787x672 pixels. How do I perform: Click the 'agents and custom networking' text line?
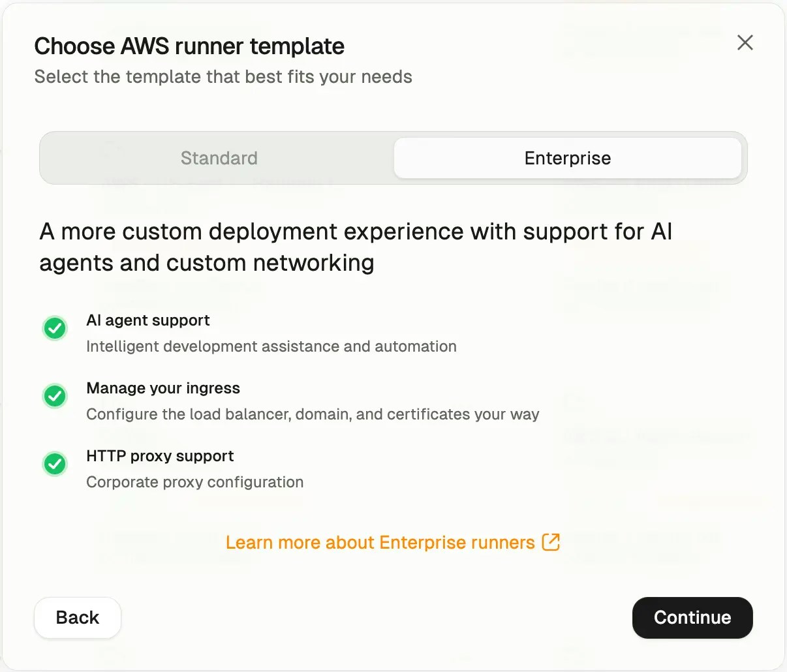[207, 263]
